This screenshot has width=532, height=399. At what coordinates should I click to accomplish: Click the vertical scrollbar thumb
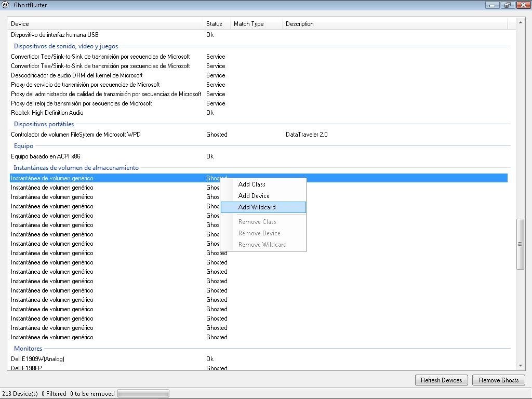tap(520, 244)
